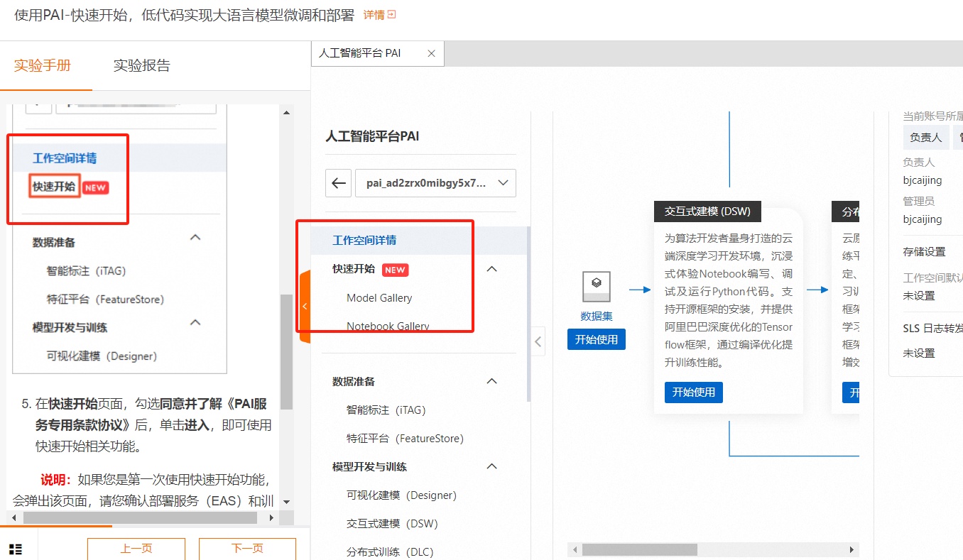The image size is (963, 560).
Task: Click the orange collapse handle of manual panel
Action: click(x=305, y=307)
